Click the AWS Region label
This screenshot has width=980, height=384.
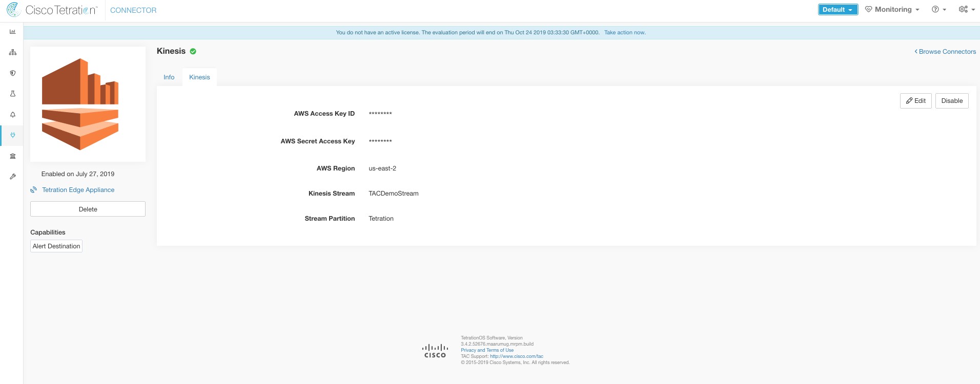[336, 168]
